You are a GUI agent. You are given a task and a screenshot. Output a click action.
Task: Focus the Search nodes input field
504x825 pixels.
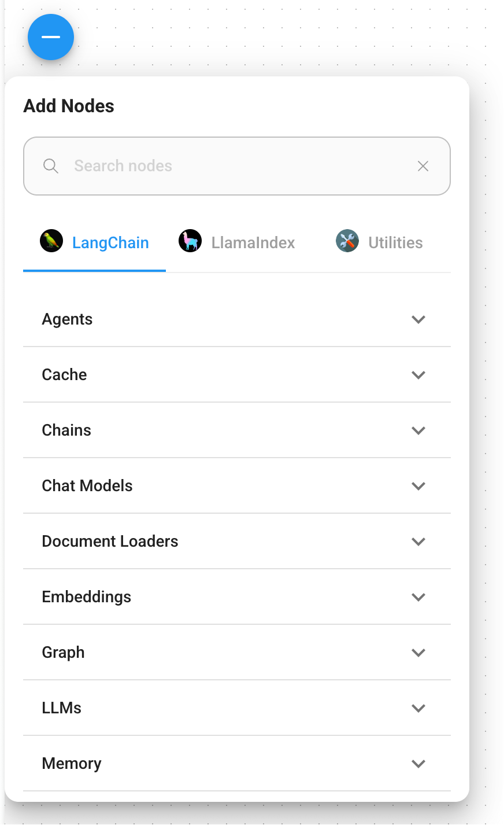click(x=237, y=166)
